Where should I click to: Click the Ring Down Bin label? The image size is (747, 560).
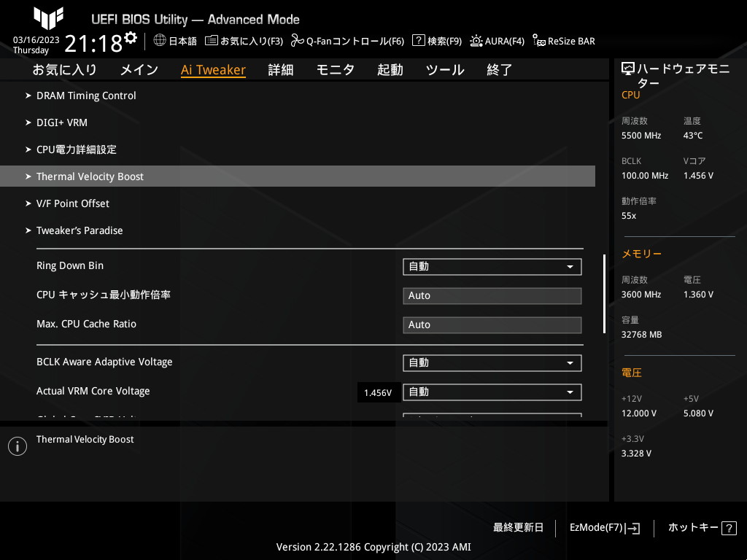coord(70,265)
